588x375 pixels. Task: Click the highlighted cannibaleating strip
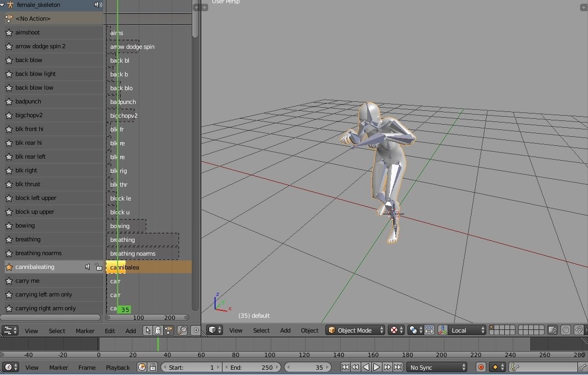(x=115, y=267)
